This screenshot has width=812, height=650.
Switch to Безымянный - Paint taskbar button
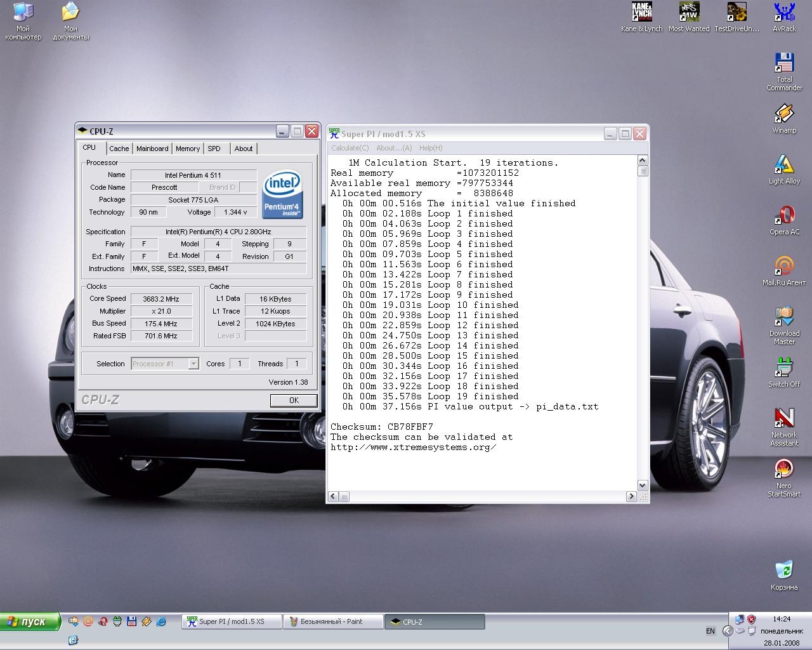pyautogui.click(x=333, y=621)
